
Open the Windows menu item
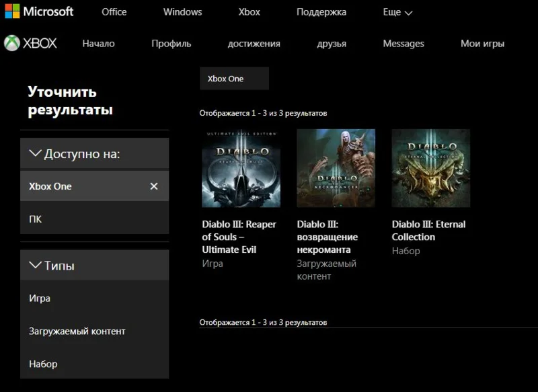[182, 12]
